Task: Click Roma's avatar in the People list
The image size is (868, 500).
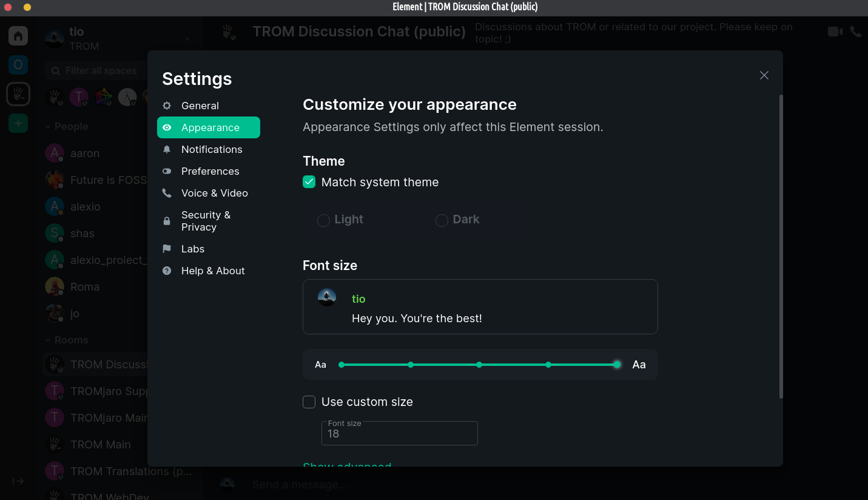Action: (x=55, y=286)
